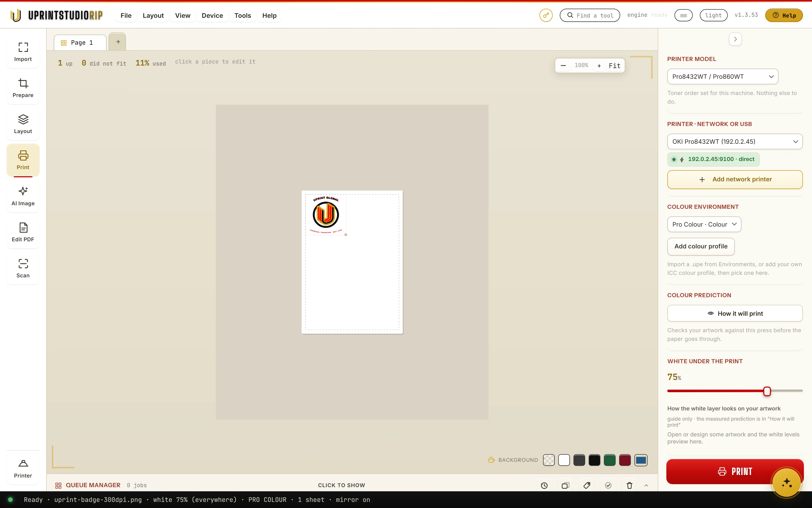Open the Prepare crop tool
This screenshot has width=812, height=508.
click(23, 88)
